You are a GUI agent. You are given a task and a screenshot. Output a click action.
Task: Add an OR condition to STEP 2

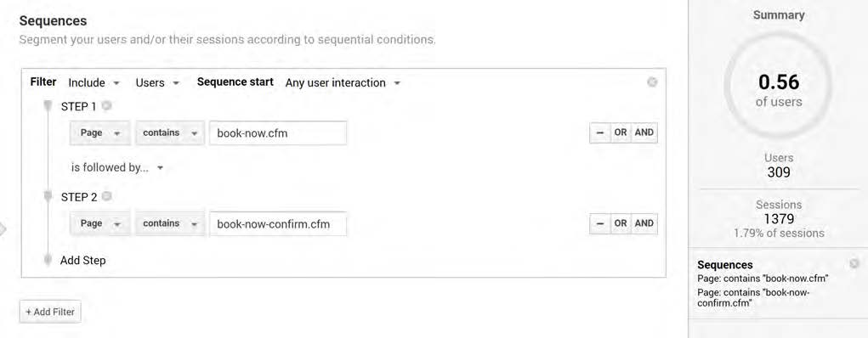tap(620, 223)
